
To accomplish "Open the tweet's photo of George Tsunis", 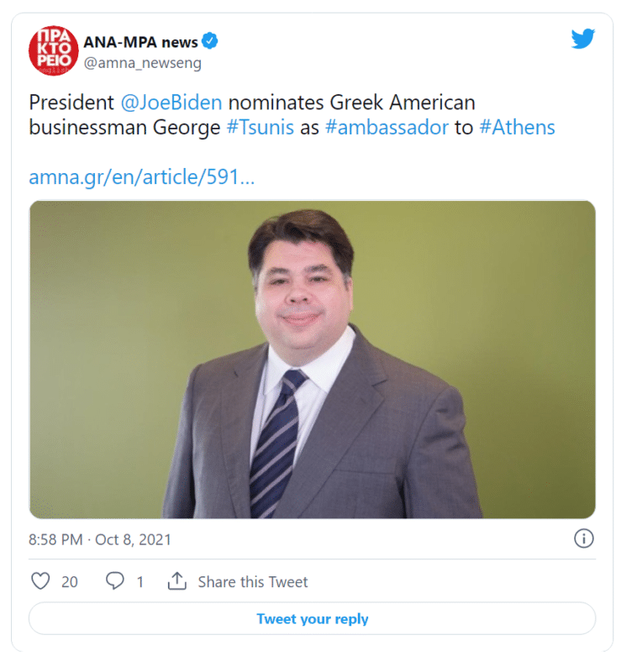I will pos(312,360).
